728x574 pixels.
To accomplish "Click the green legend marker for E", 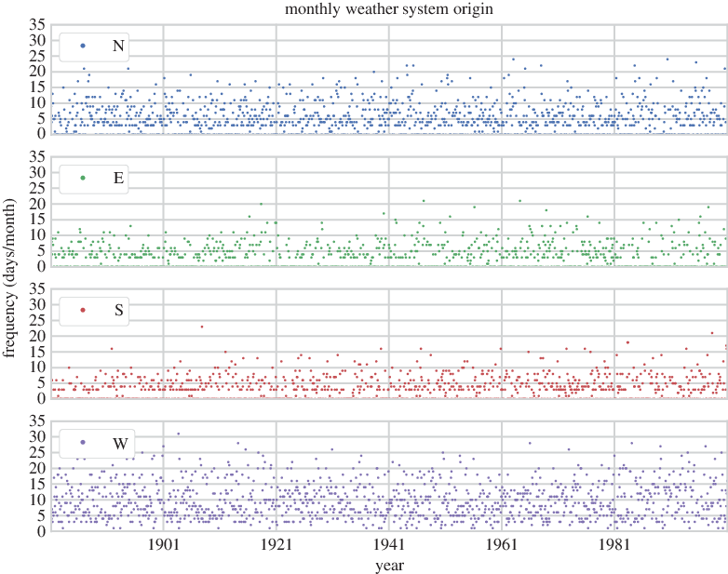I will (83, 178).
